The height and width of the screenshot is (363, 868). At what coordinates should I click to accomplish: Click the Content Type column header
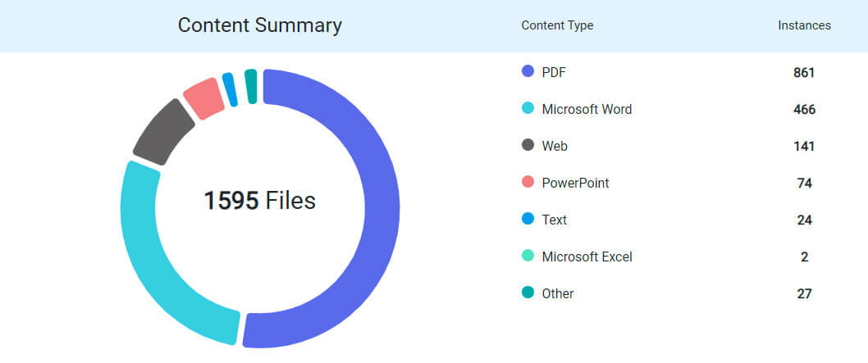557,25
